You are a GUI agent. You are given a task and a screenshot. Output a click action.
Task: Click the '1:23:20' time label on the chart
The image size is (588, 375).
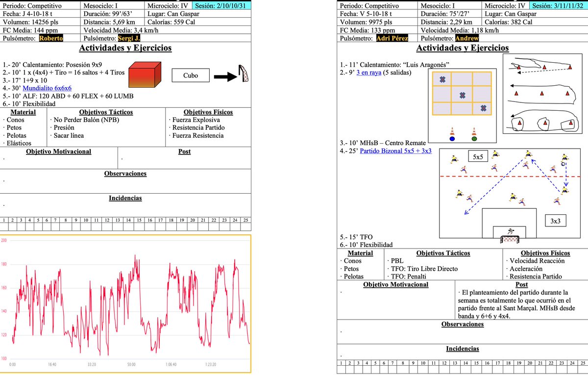tap(210, 365)
